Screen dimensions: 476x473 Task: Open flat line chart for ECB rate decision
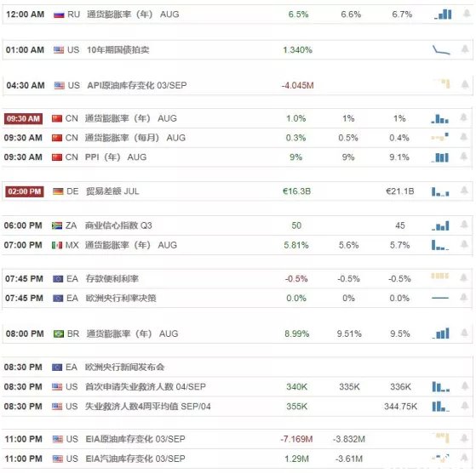(x=440, y=298)
